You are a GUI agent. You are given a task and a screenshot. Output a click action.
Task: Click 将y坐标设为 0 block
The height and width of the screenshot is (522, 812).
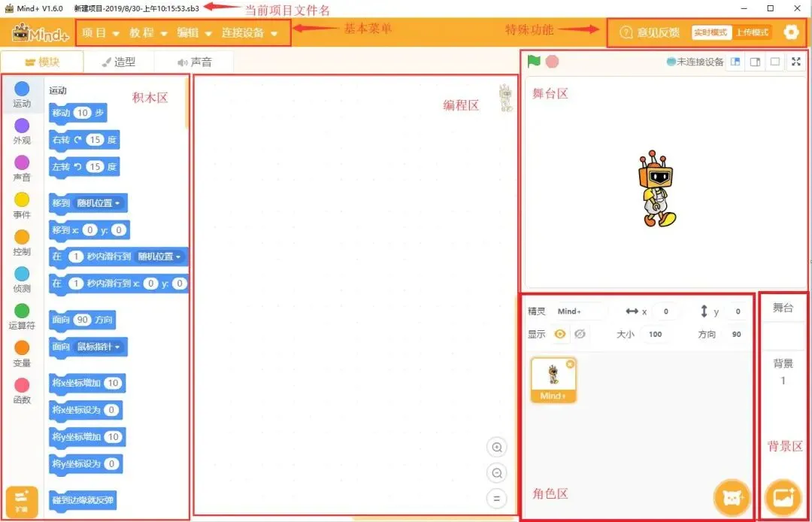pyautogui.click(x=86, y=464)
